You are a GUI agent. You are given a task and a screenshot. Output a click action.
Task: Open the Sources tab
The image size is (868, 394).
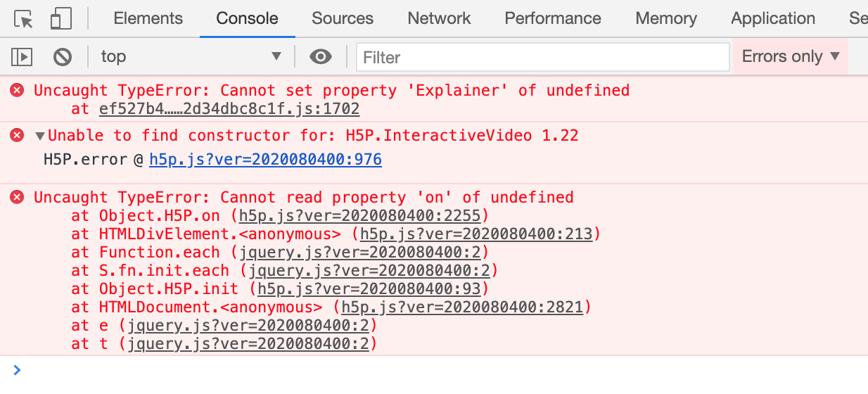[343, 18]
